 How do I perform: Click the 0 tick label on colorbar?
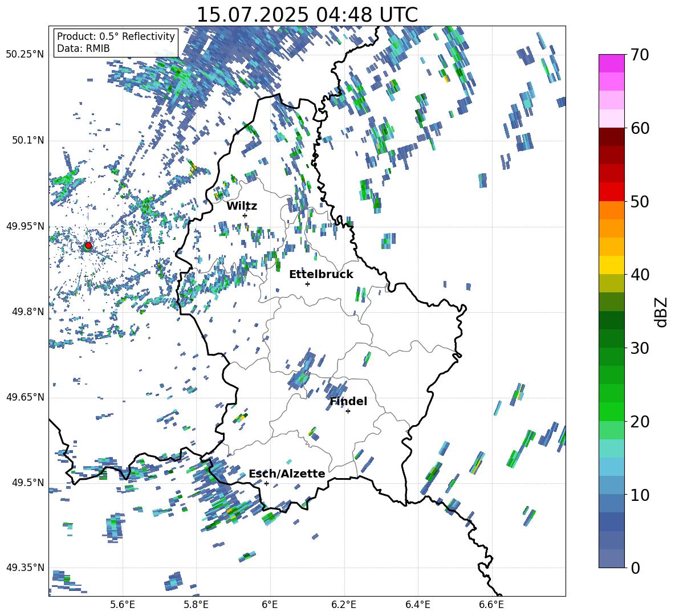tap(635, 568)
